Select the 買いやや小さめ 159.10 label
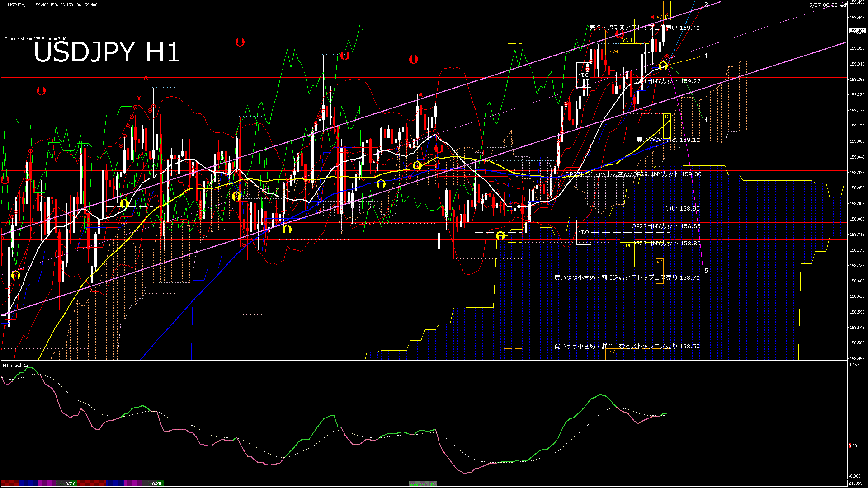This screenshot has width=868, height=488. coord(668,140)
